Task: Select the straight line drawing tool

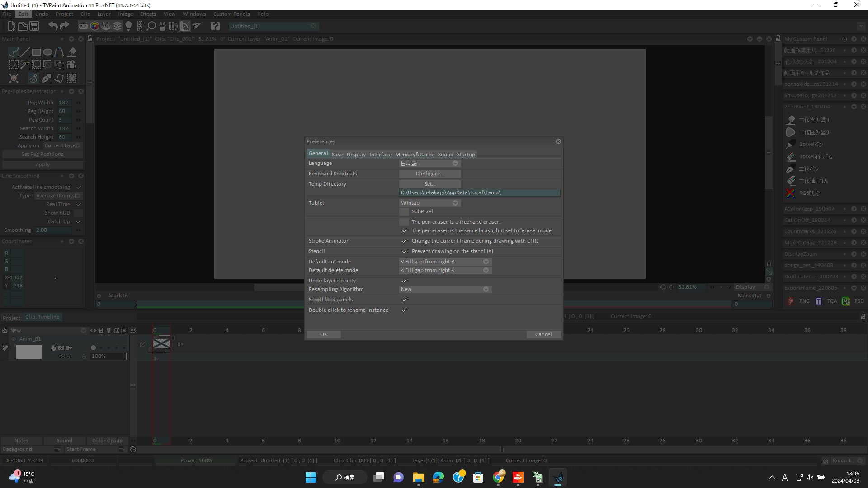Action: click(25, 52)
